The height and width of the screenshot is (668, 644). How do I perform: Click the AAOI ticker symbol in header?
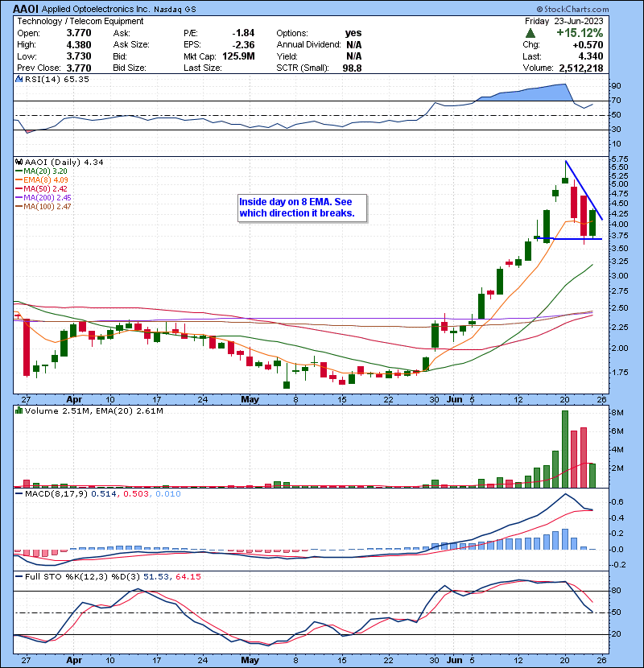(26, 9)
